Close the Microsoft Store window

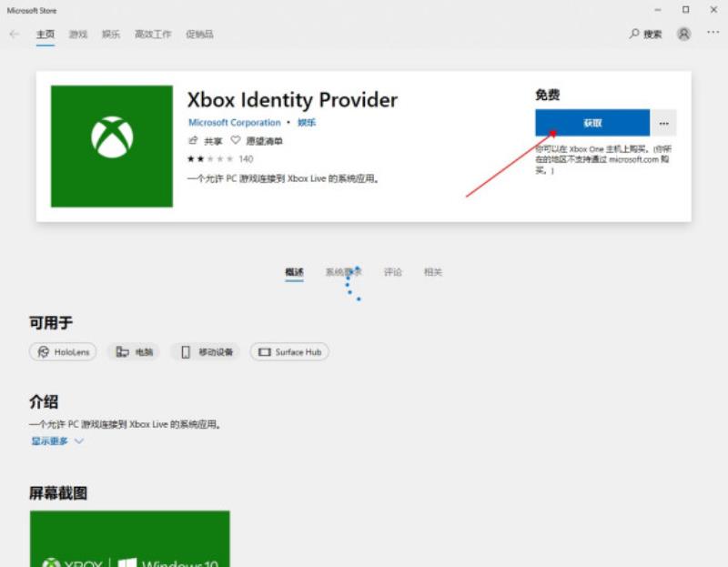[x=713, y=10]
